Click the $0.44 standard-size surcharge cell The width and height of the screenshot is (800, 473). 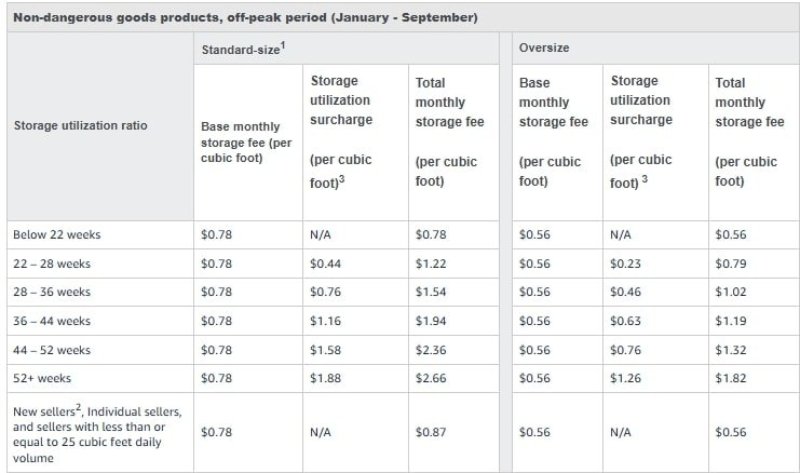[326, 264]
